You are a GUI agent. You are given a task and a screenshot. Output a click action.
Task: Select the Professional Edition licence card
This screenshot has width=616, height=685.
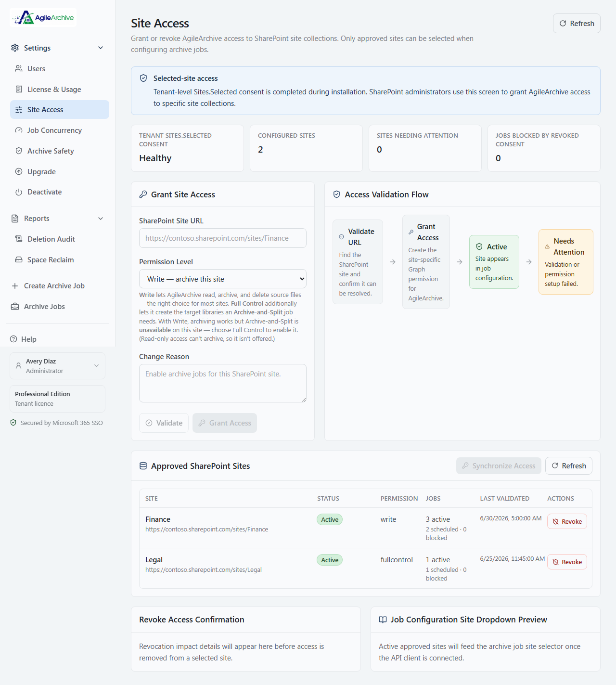click(x=57, y=399)
